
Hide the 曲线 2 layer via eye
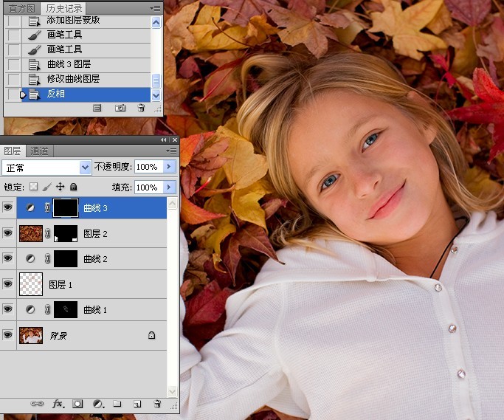[7, 258]
